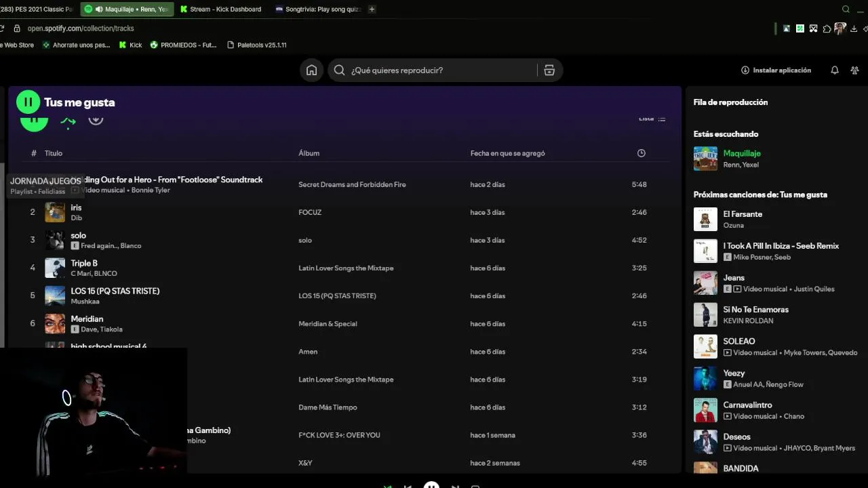Open the Meridian & Special album link
Screen dimensions: 868x488
pyautogui.click(x=328, y=323)
